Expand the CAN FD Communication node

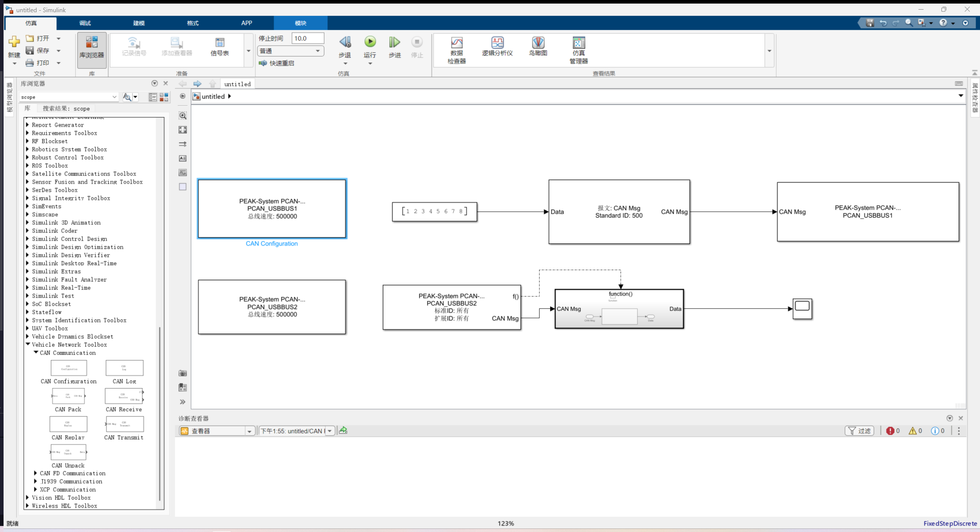pos(36,473)
